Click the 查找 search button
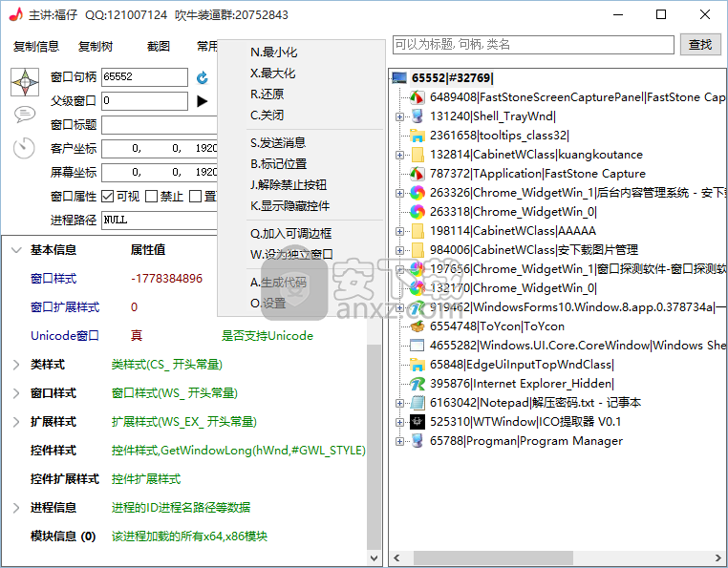The height and width of the screenshot is (568, 728). [700, 45]
